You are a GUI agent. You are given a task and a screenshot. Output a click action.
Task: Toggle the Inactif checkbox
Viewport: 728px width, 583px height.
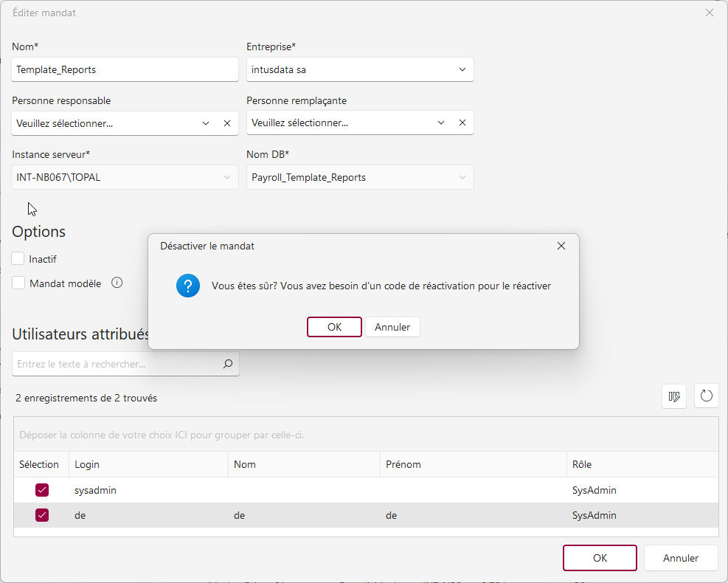pos(18,259)
